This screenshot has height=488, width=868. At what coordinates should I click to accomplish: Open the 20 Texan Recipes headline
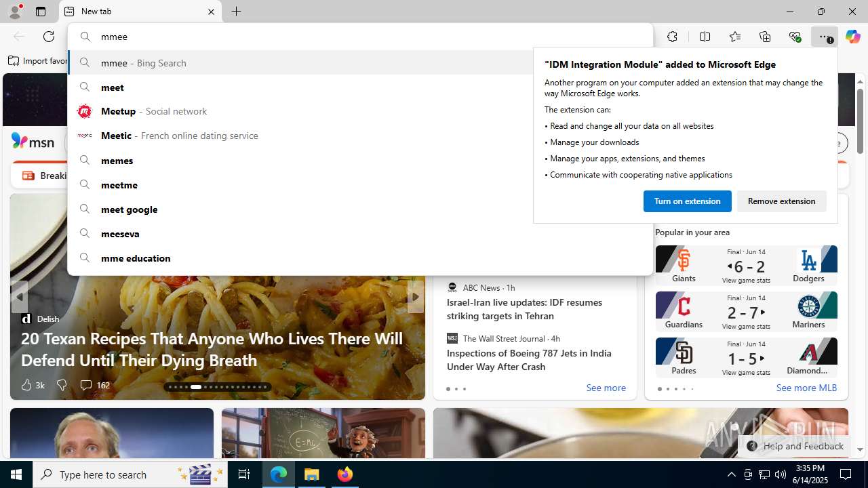click(x=212, y=348)
